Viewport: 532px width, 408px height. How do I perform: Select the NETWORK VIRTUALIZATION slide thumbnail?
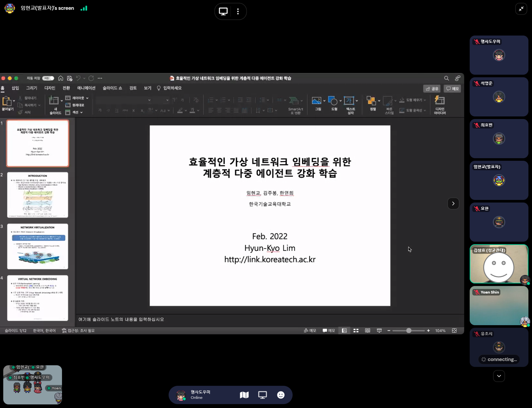coord(37,246)
